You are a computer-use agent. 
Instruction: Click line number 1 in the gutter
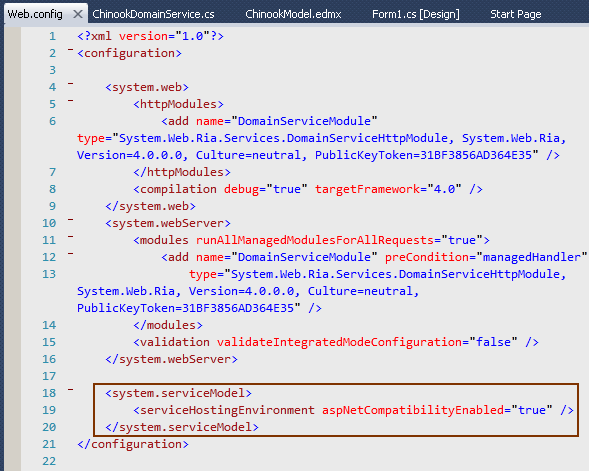52,36
